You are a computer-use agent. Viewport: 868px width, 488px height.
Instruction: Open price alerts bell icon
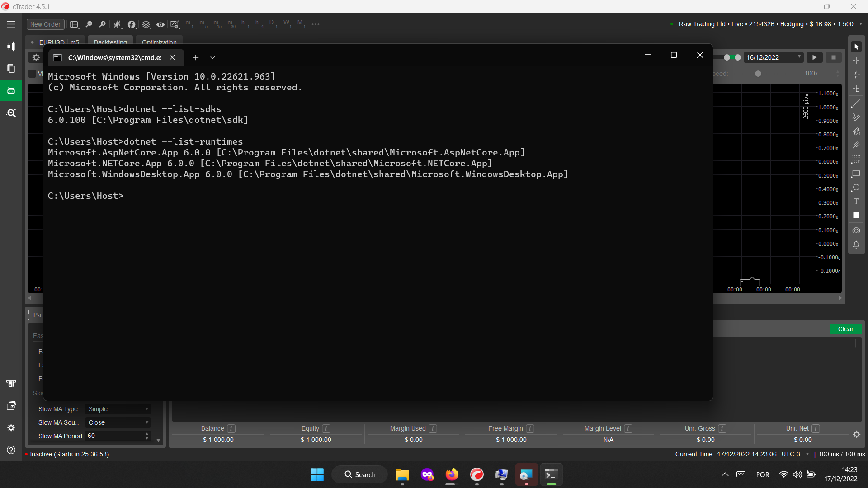(856, 245)
